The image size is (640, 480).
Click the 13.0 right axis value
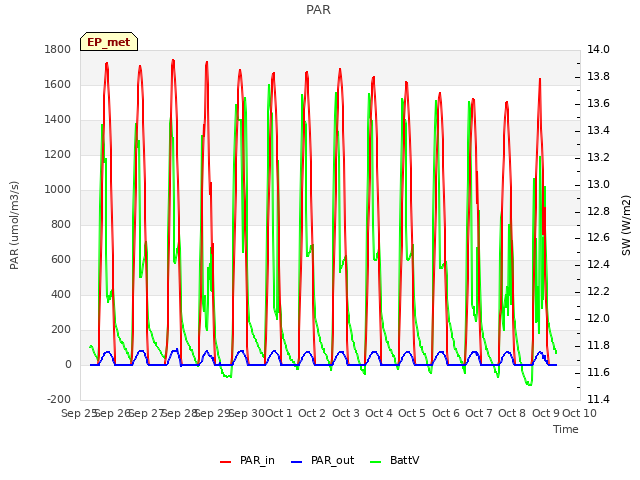click(x=598, y=184)
